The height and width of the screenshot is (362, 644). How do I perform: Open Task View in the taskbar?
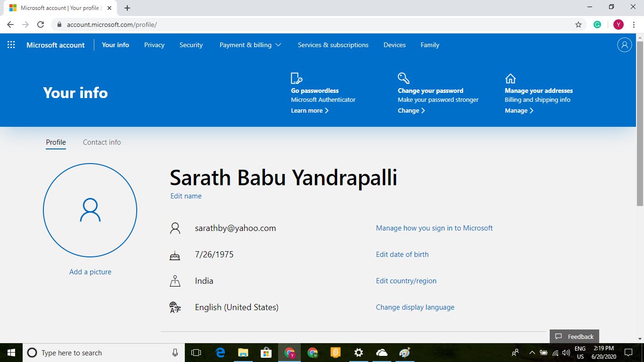point(196,353)
